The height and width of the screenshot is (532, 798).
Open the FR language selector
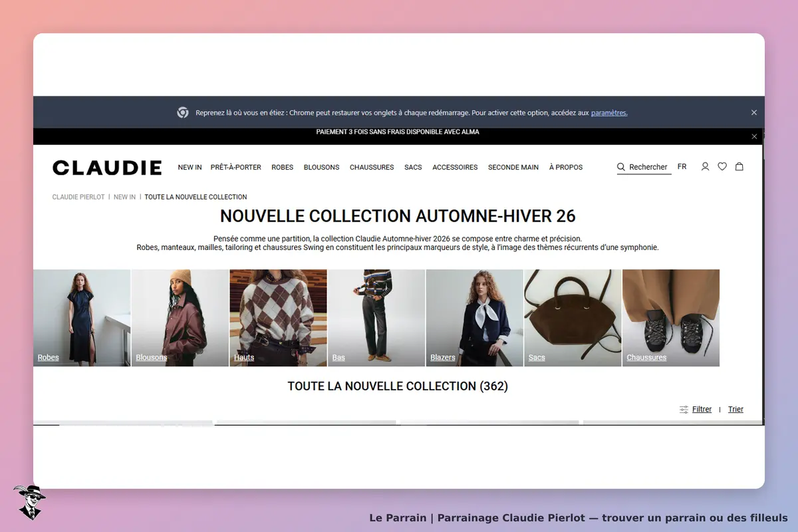pyautogui.click(x=682, y=167)
